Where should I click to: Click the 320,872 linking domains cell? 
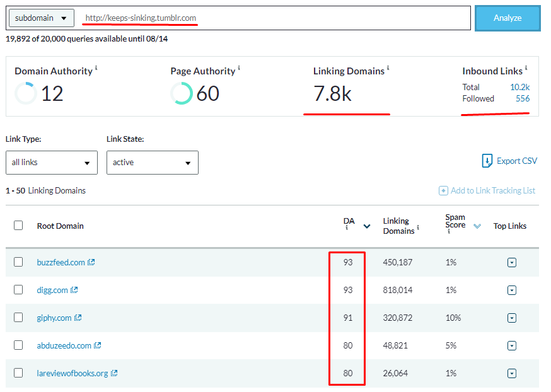(397, 318)
